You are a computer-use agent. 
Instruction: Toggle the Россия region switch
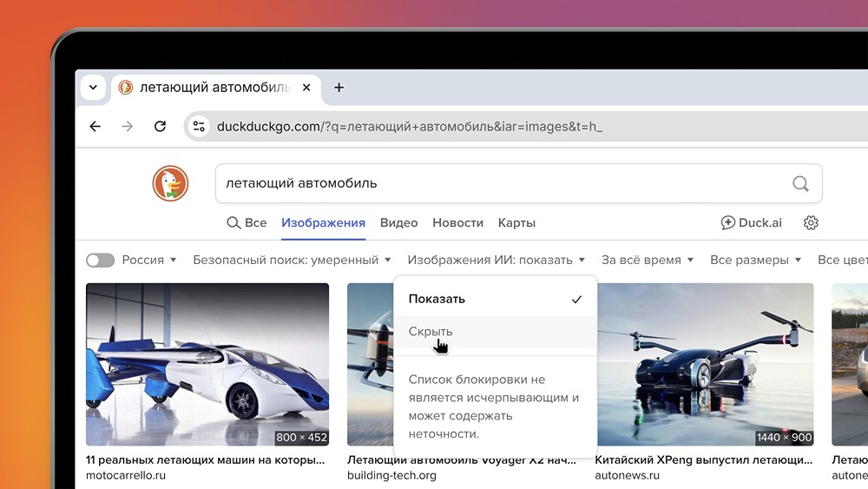tap(101, 260)
